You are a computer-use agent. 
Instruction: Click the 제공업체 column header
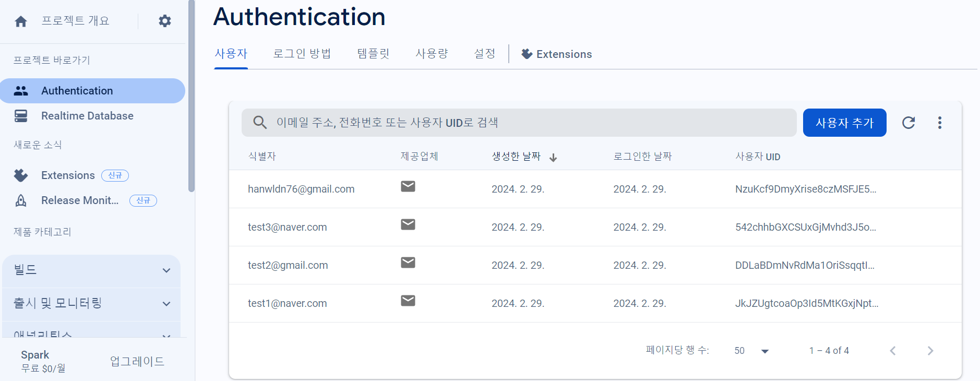coord(419,157)
